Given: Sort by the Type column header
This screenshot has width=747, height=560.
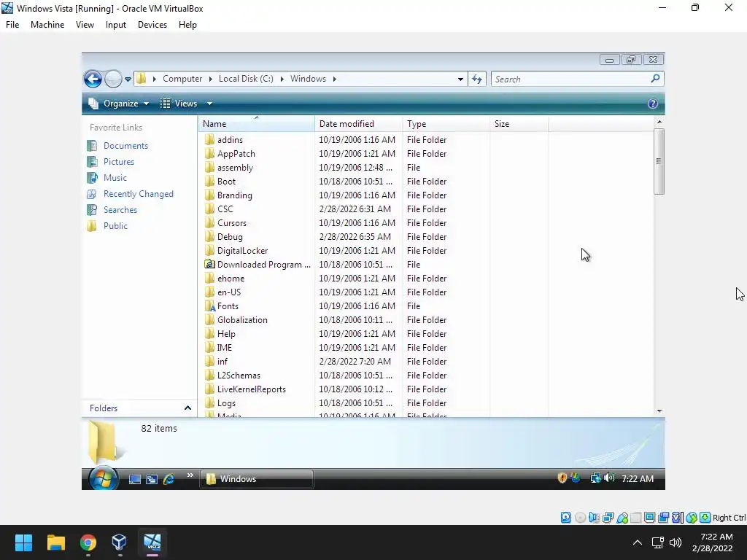Looking at the screenshot, I should 446,124.
